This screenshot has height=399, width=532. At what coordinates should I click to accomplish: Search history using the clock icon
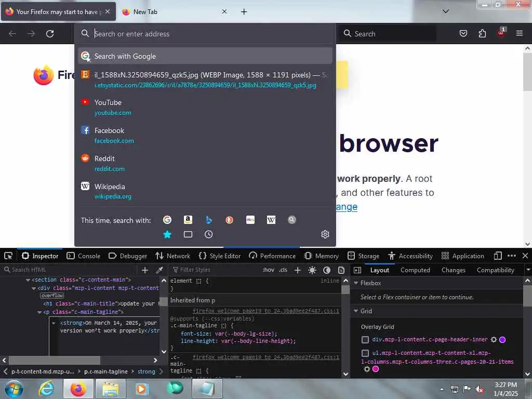point(209,234)
